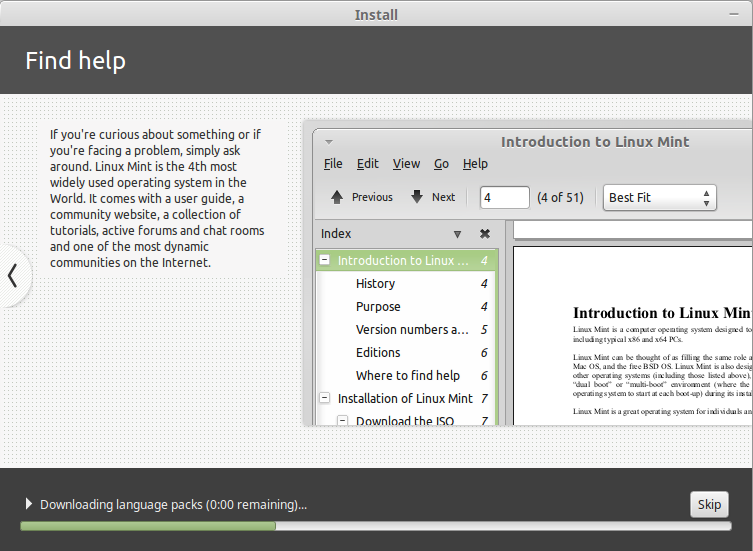
Task: Open the Index side pane dropdown arrow
Action: tap(457, 234)
